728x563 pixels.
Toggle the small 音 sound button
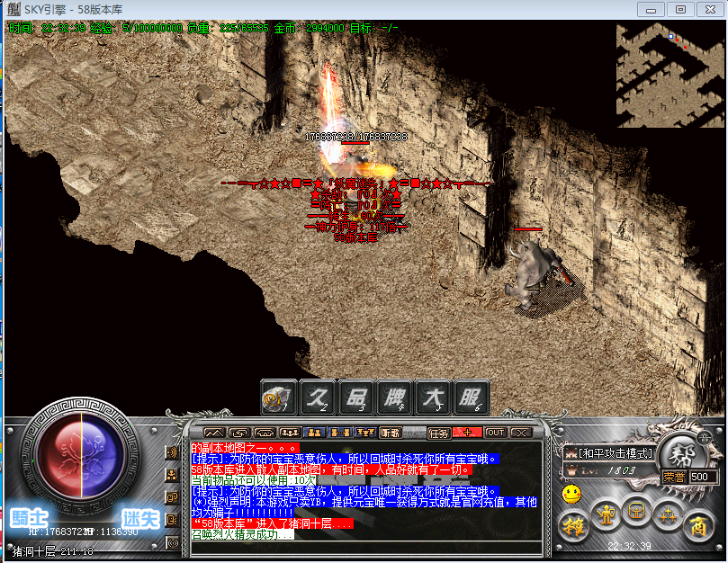[x=706, y=438]
